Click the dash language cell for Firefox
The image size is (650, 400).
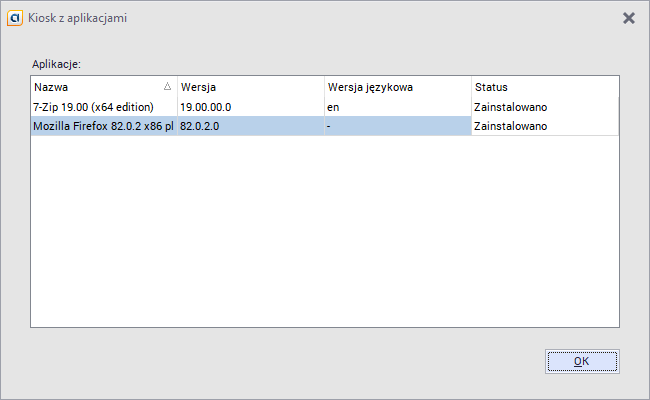pyautogui.click(x=329, y=126)
